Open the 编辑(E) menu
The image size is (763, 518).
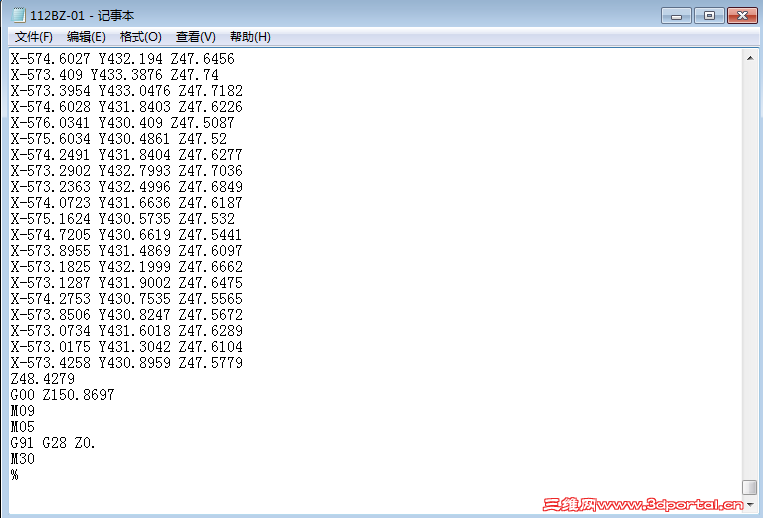pos(86,37)
